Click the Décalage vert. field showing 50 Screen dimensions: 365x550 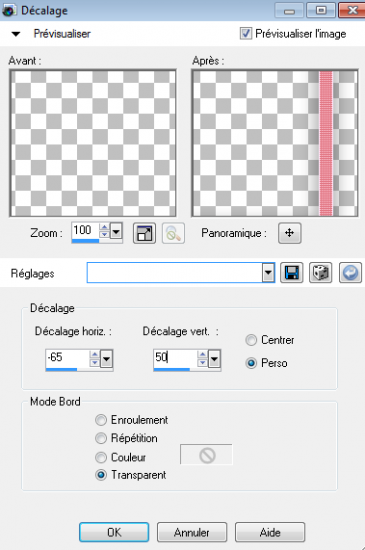175,358
